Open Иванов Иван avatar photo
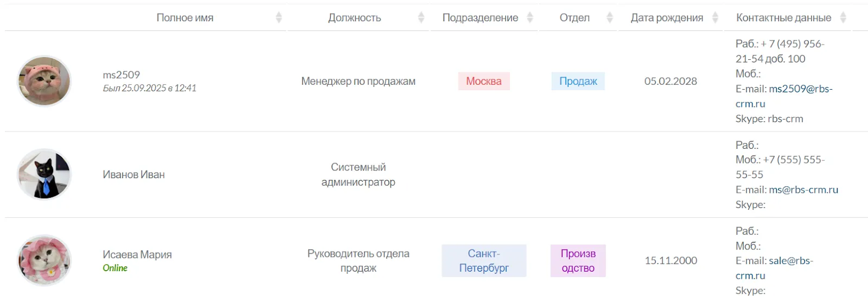The image size is (868, 301). click(44, 174)
